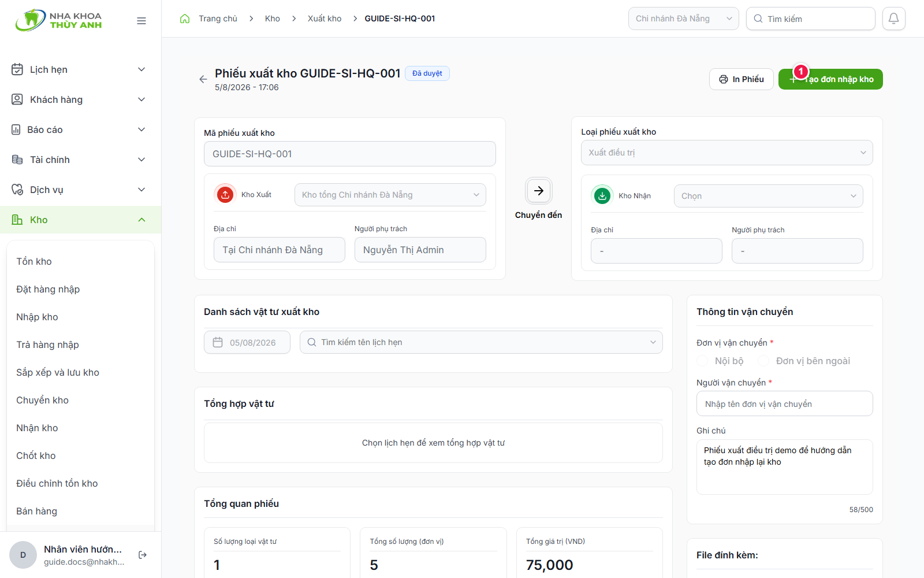Viewport: 924px width, 578px height.
Task: Click the Tài chính icon
Action: point(17,160)
